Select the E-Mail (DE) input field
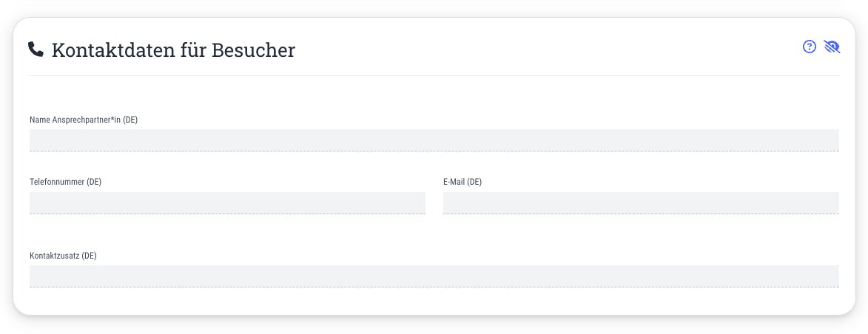868x334 pixels. coord(641,203)
